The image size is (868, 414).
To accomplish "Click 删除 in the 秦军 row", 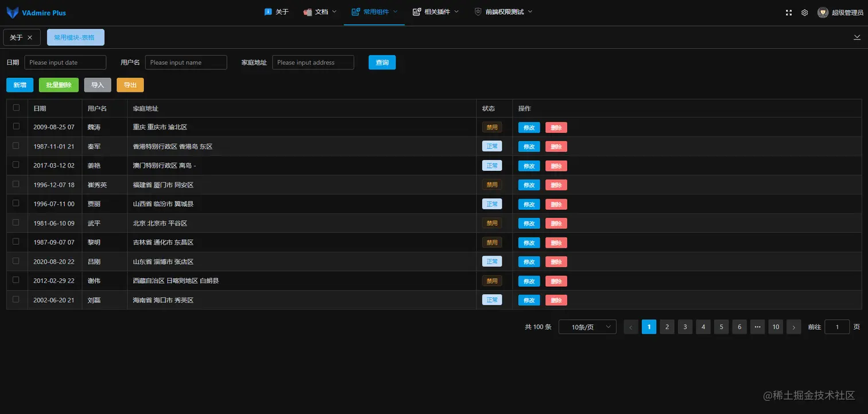I will click(556, 147).
